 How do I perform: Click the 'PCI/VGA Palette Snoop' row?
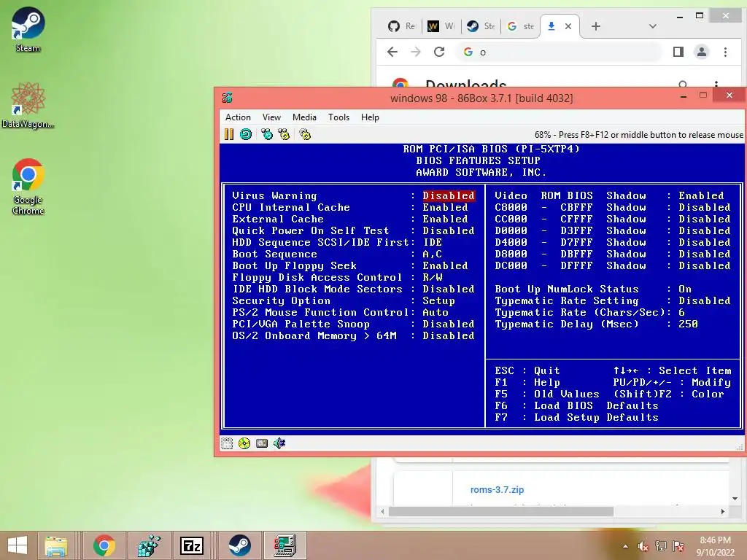coord(353,324)
